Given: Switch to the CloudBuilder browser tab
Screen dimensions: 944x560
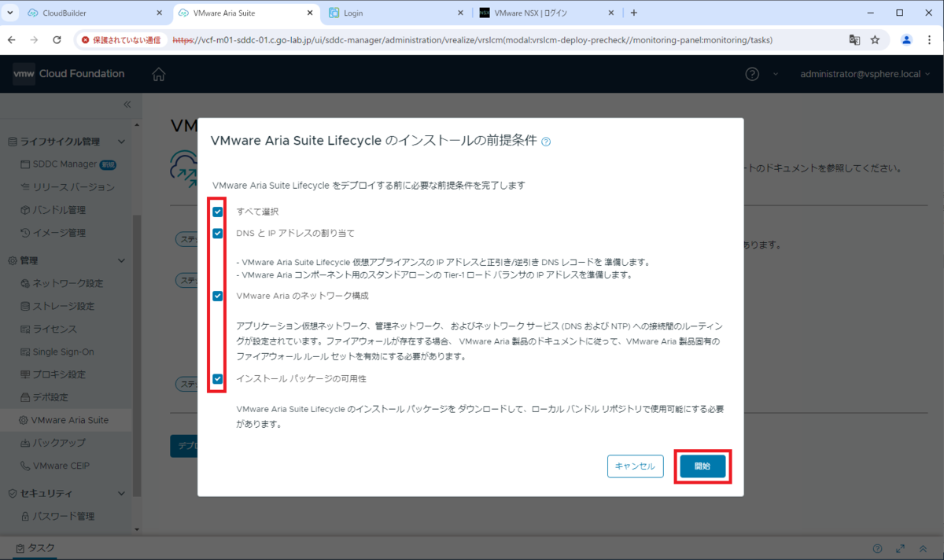Looking at the screenshot, I should [x=96, y=13].
